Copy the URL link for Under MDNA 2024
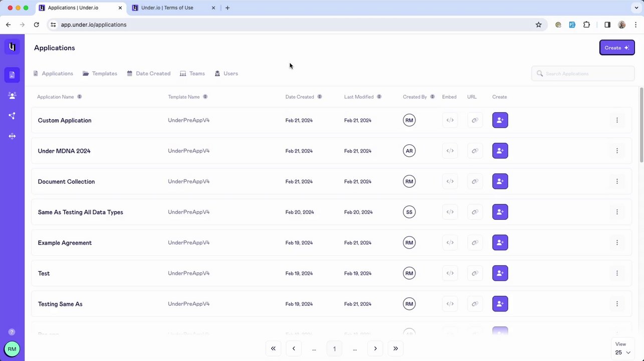This screenshot has height=361, width=644. (x=475, y=151)
